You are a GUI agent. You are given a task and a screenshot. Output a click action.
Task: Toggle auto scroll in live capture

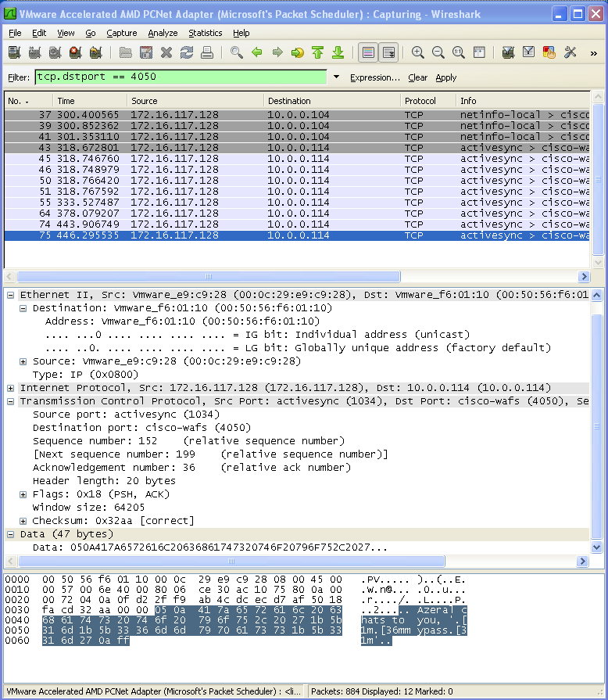(x=388, y=52)
